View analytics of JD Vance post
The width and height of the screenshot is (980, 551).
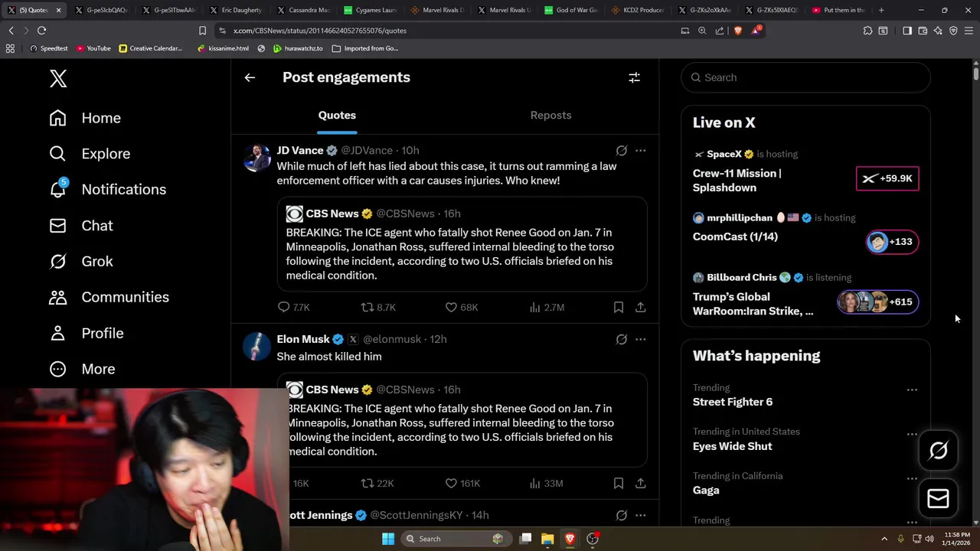(547, 307)
